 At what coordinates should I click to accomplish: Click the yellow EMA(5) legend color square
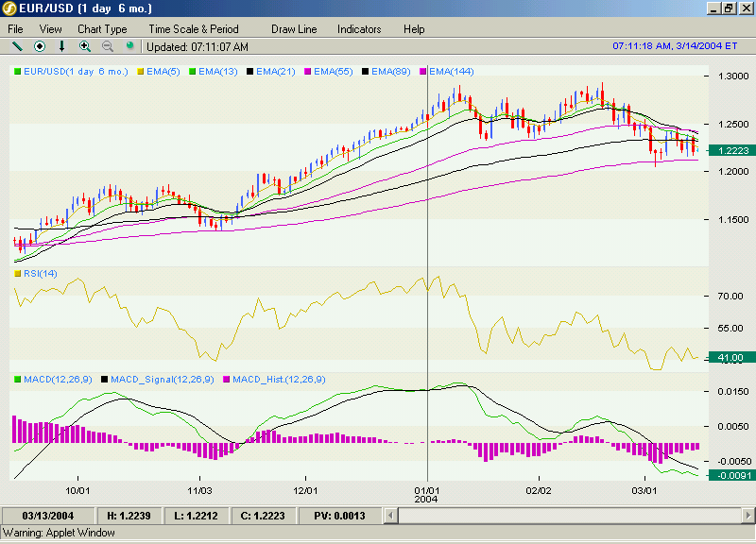(141, 72)
